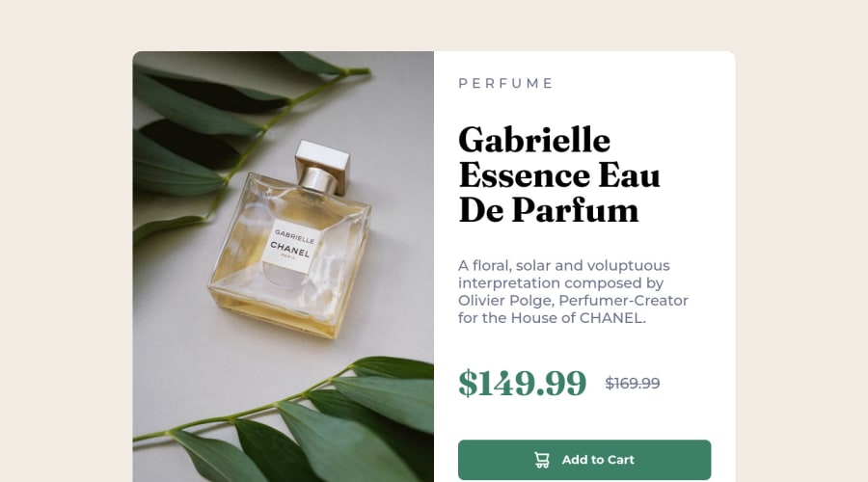Select the PERFUME category label
This screenshot has width=868, height=482.
pos(505,83)
